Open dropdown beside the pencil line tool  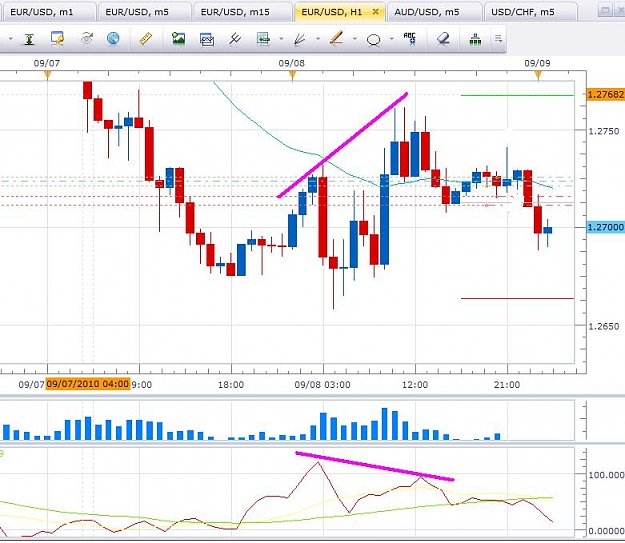point(354,39)
